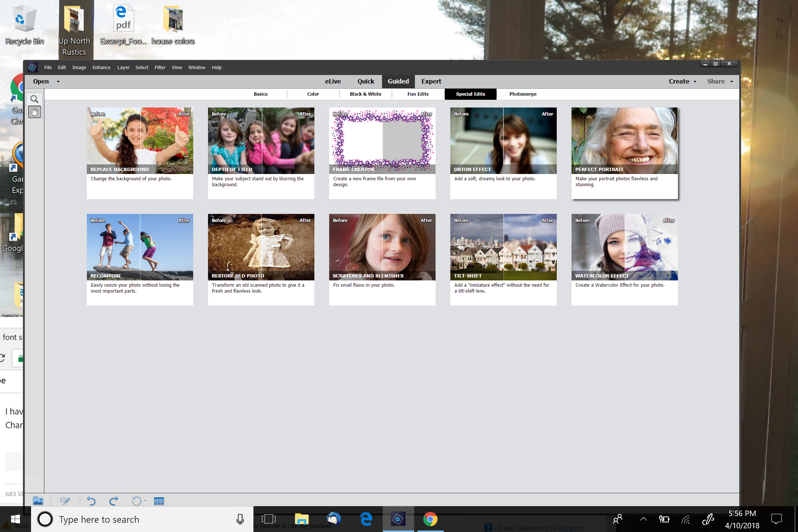Open the People icon in system tray
The width and height of the screenshot is (798, 532).
click(618, 519)
